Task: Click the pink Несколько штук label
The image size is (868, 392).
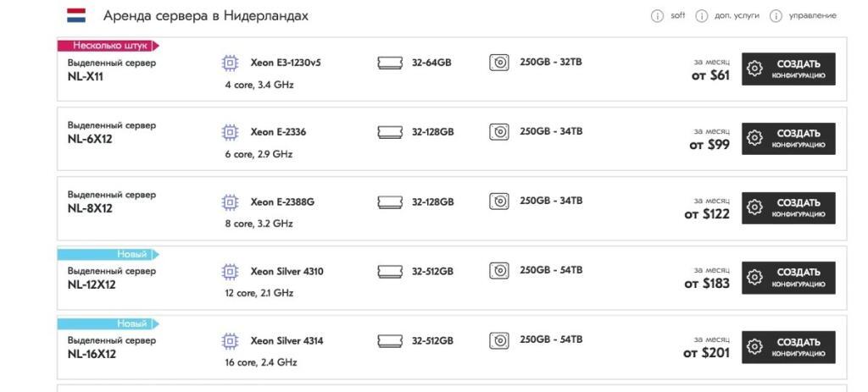Action: pyautogui.click(x=108, y=46)
